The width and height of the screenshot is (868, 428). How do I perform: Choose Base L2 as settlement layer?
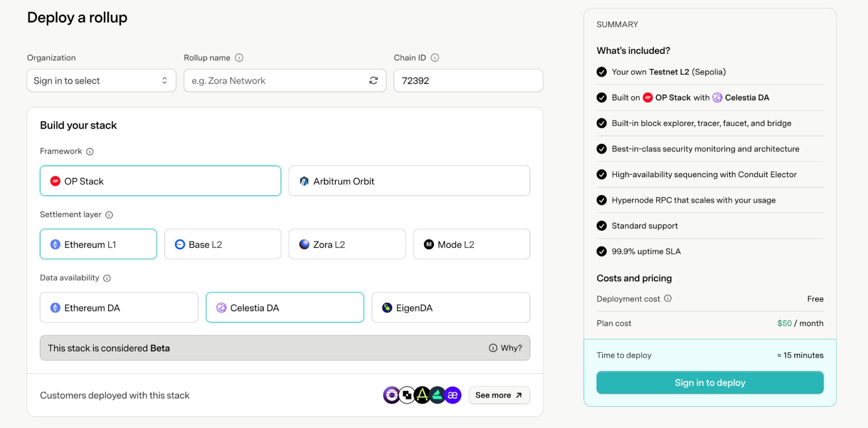[223, 245]
